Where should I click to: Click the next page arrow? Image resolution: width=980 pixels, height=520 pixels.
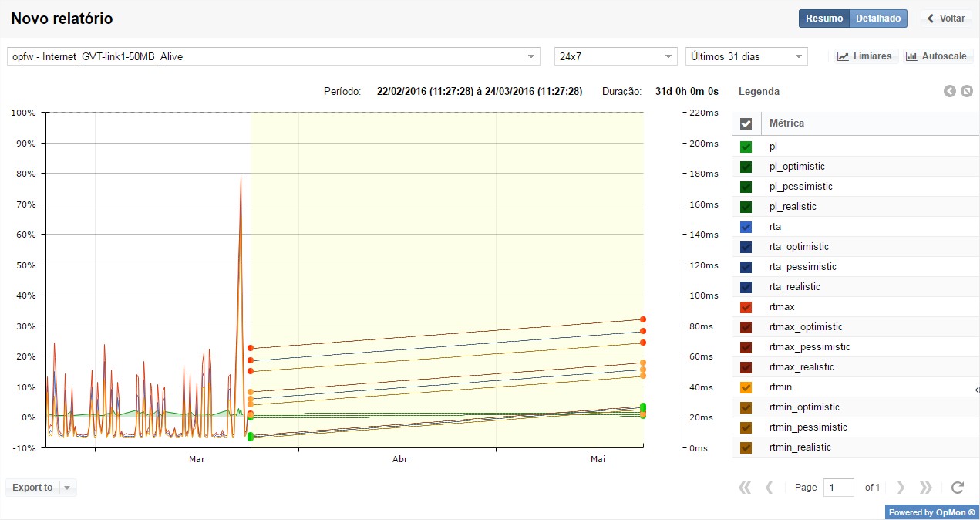pyautogui.click(x=901, y=488)
